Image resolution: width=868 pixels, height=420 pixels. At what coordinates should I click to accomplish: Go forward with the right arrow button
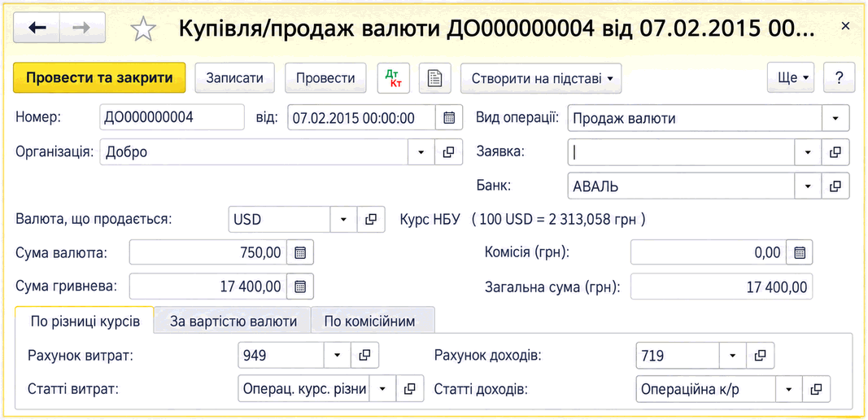point(82,28)
